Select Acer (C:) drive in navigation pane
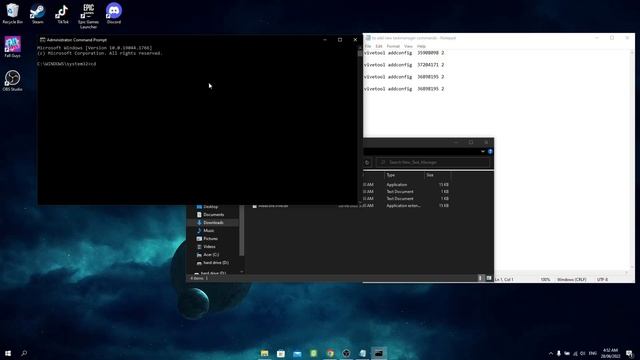This screenshot has height=360, width=640. point(211,255)
